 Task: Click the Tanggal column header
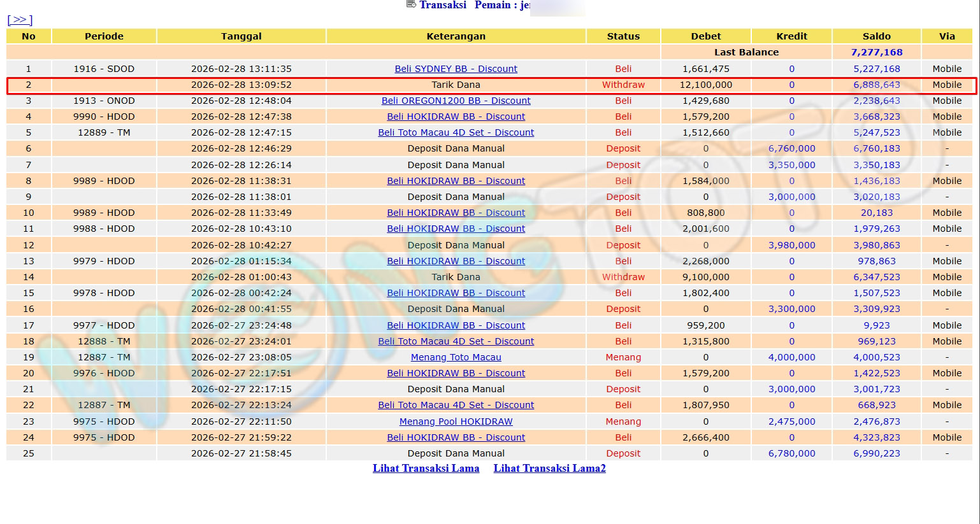(x=241, y=36)
